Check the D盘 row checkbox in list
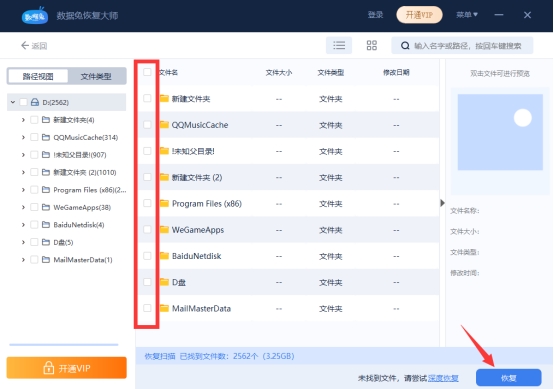The height and width of the screenshot is (389, 554). click(x=147, y=282)
